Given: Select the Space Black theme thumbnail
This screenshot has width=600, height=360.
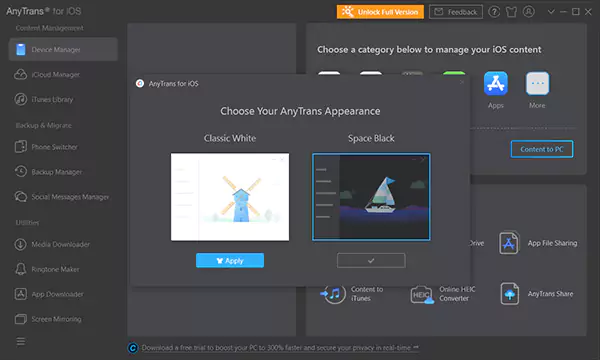Looking at the screenshot, I should tap(371, 197).
